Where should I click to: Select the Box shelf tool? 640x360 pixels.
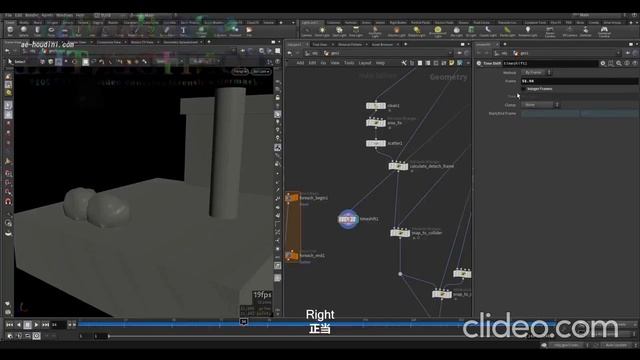click(10, 31)
